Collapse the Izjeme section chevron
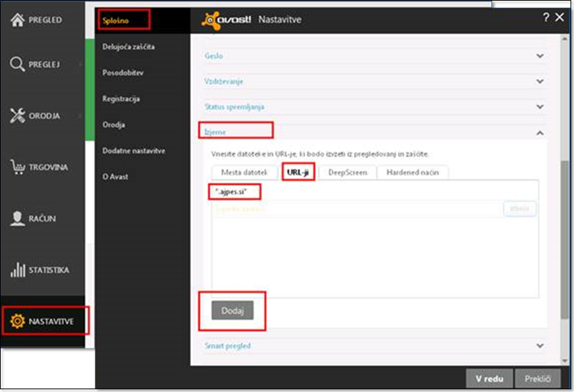574x392 pixels. click(x=540, y=133)
